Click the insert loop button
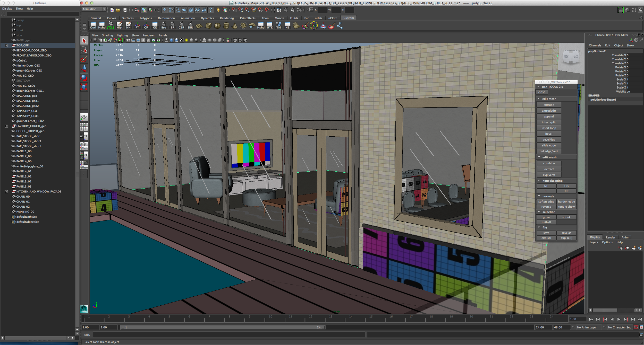This screenshot has height=345, width=644. tap(549, 128)
